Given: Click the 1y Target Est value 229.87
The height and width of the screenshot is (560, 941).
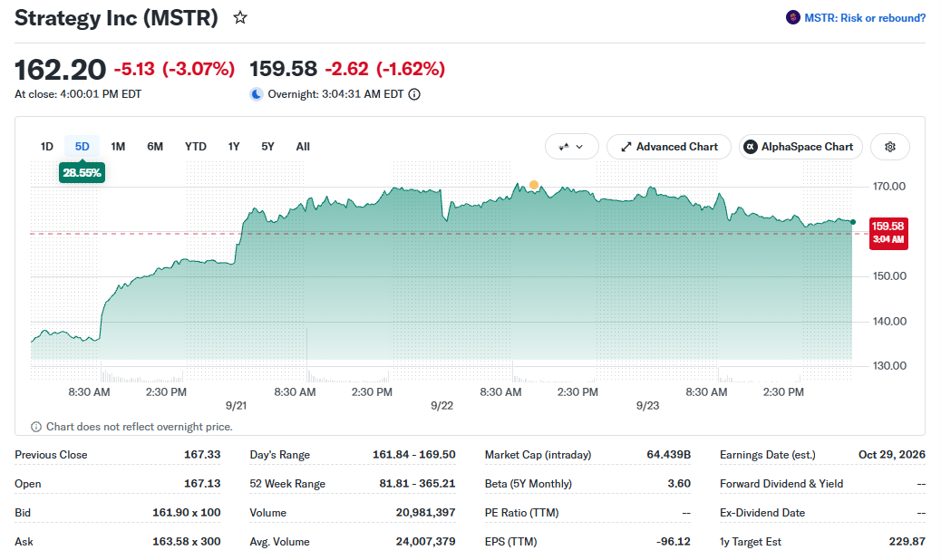Looking at the screenshot, I should (x=907, y=541).
